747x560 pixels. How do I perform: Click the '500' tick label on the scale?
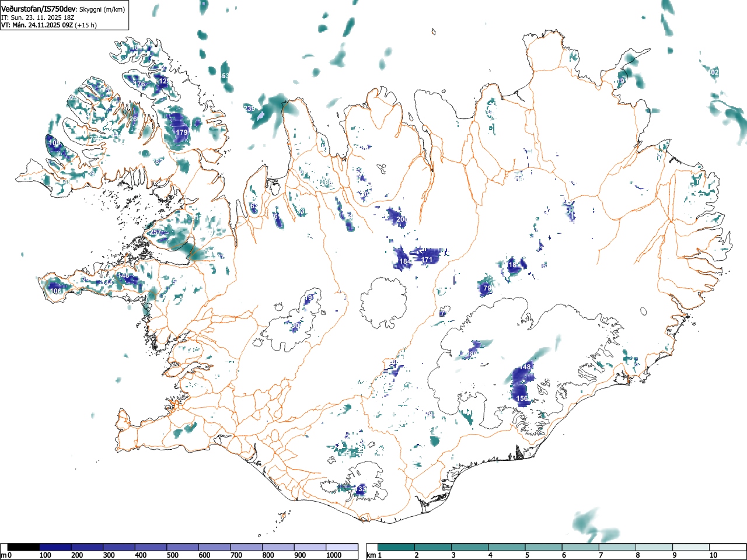tap(172, 555)
